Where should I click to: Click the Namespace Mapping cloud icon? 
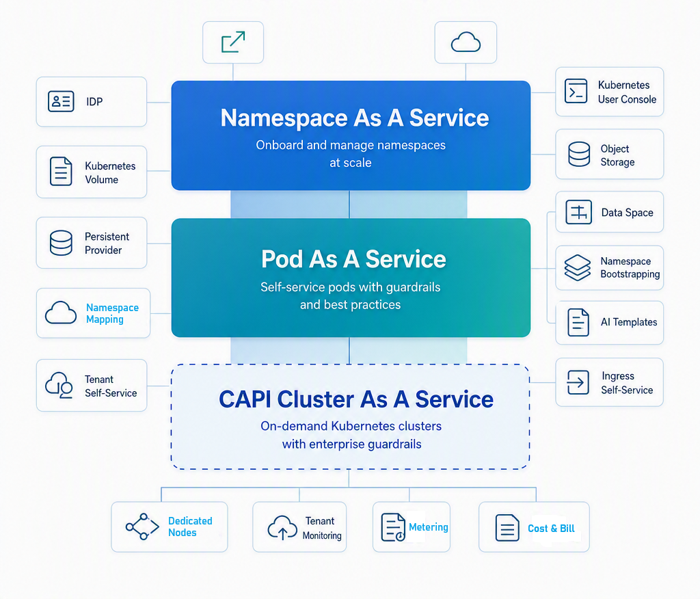(x=61, y=312)
